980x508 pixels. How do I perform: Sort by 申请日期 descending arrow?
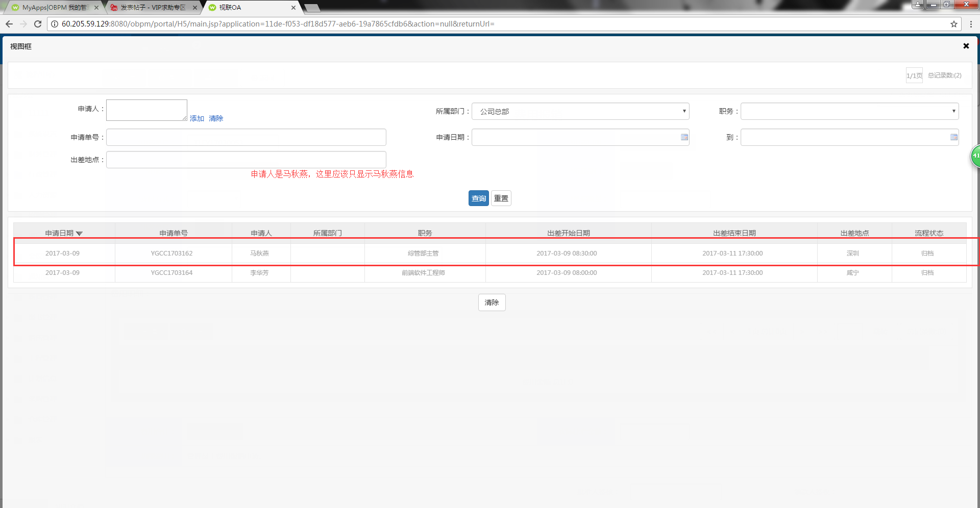[79, 234]
